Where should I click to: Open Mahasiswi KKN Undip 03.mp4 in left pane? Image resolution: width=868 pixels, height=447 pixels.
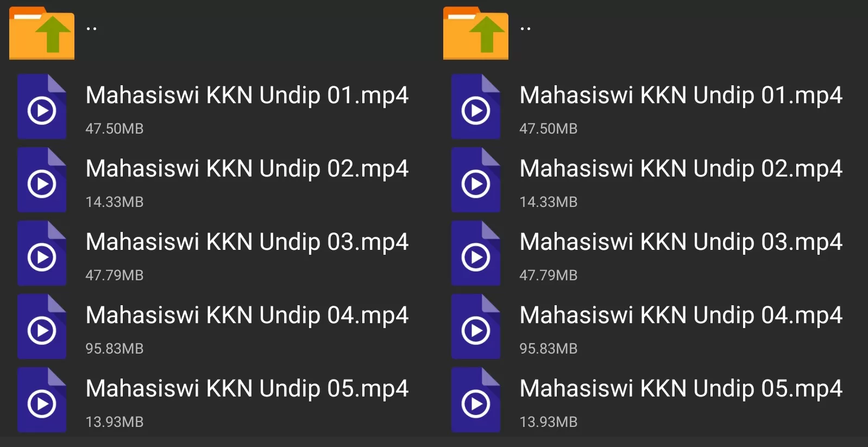pos(217,253)
